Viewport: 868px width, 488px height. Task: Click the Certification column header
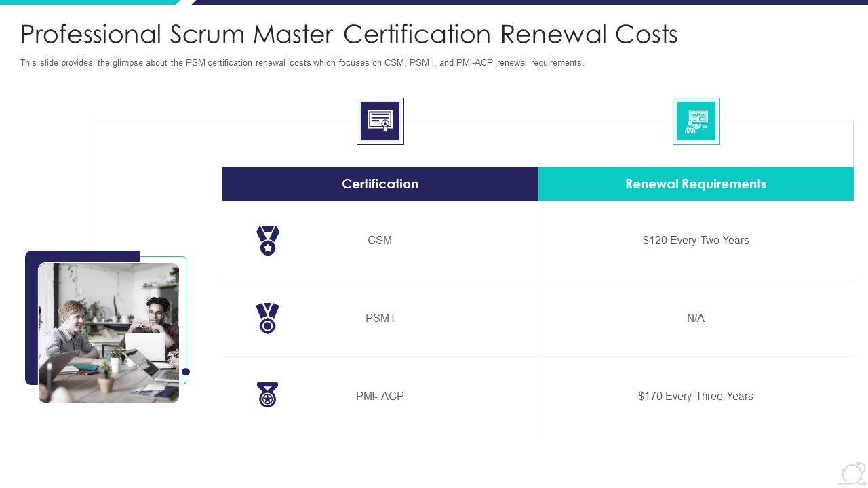(380, 184)
